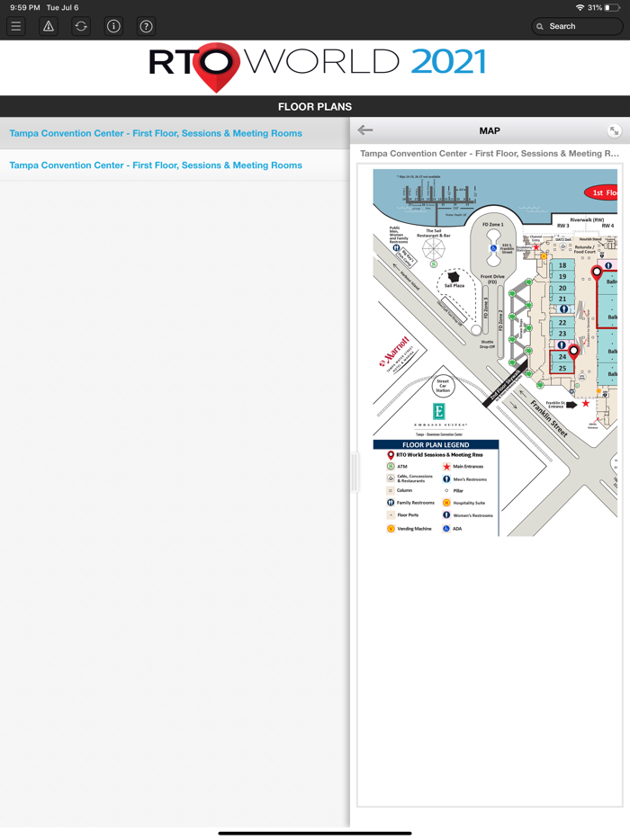The width and height of the screenshot is (630, 840).
Task: Open the hamburger menu icon
Action: point(16,26)
